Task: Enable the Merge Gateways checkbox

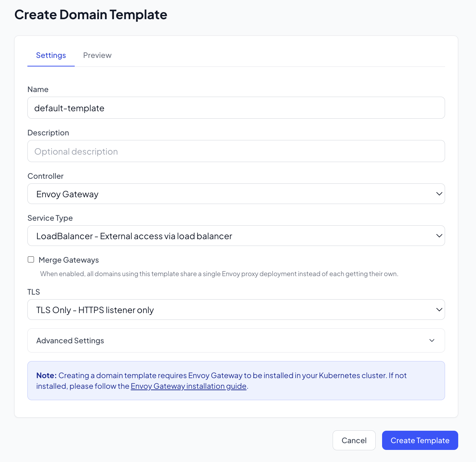Action: pyautogui.click(x=31, y=260)
